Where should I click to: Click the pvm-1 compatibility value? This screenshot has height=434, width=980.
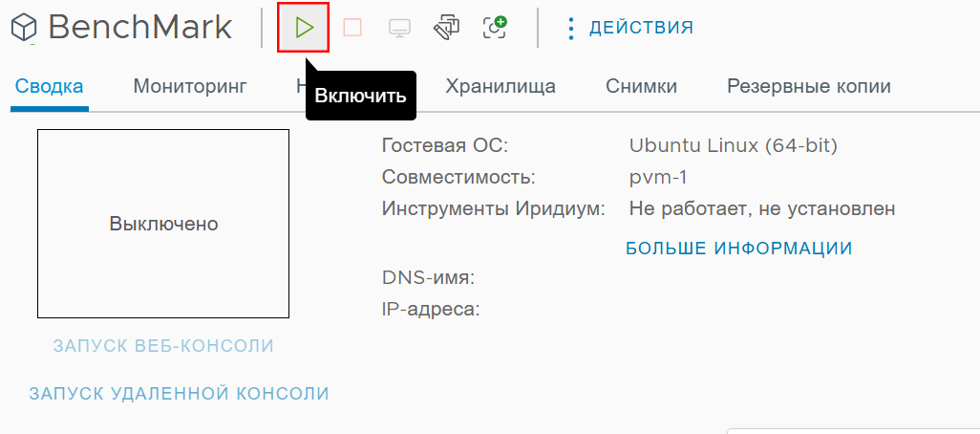coord(658,178)
